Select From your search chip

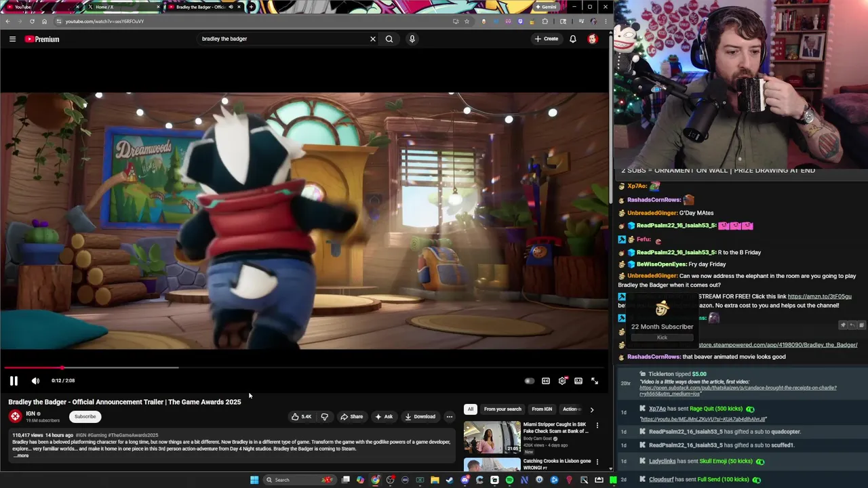pos(502,409)
